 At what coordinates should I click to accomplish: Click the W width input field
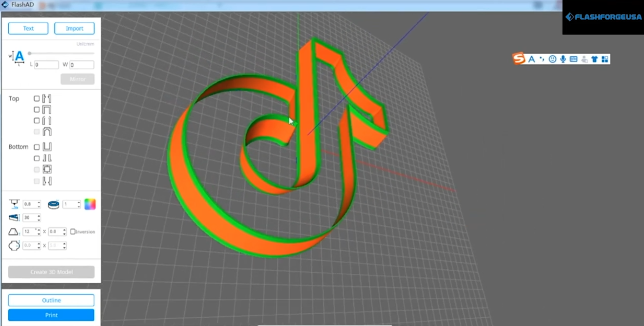(81, 65)
